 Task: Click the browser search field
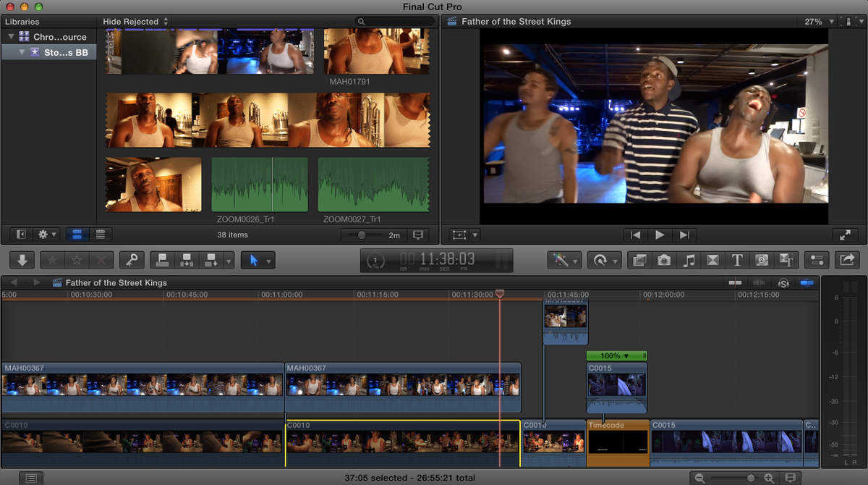point(394,22)
